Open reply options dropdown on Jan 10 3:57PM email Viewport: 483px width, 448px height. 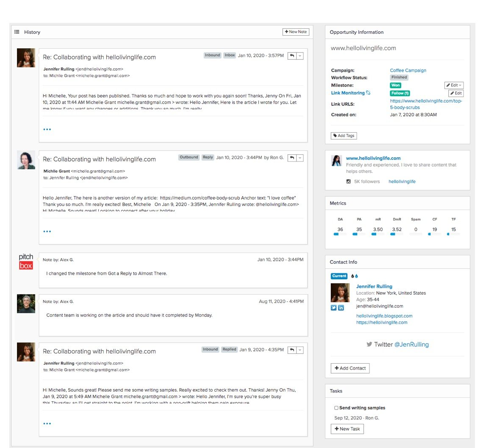pos(300,56)
